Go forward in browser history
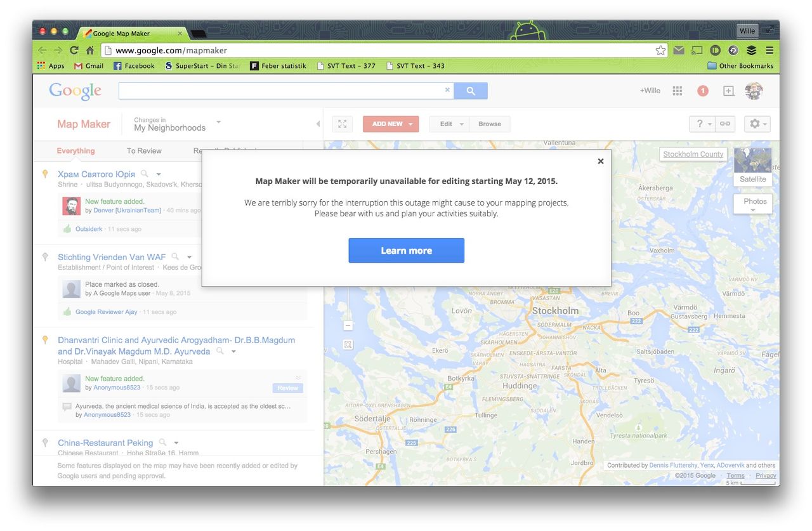 [58, 50]
